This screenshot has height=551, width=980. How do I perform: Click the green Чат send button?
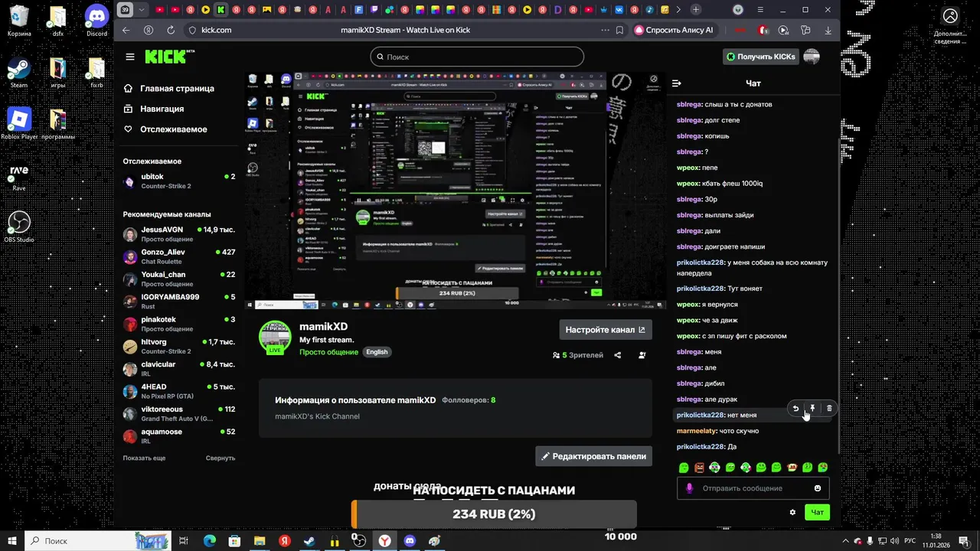point(818,512)
